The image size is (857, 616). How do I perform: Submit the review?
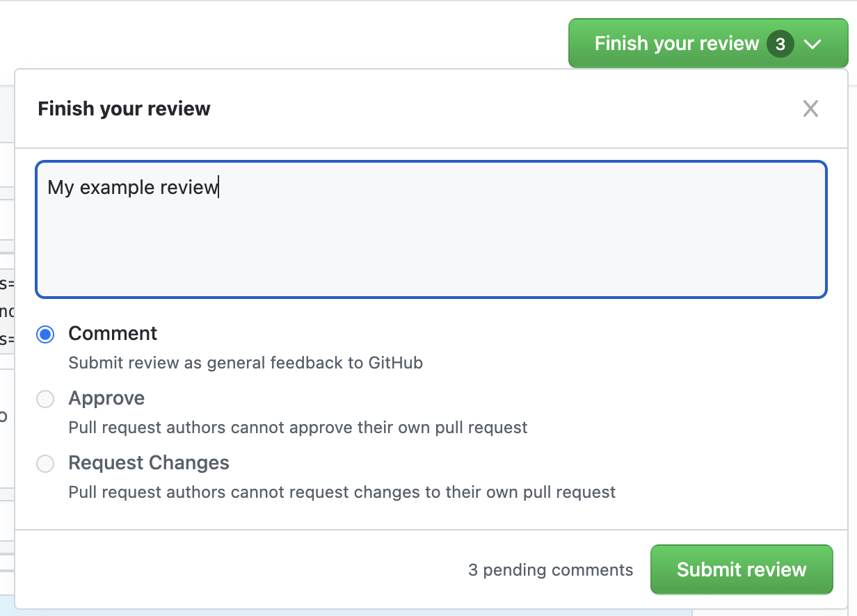pyautogui.click(x=741, y=569)
